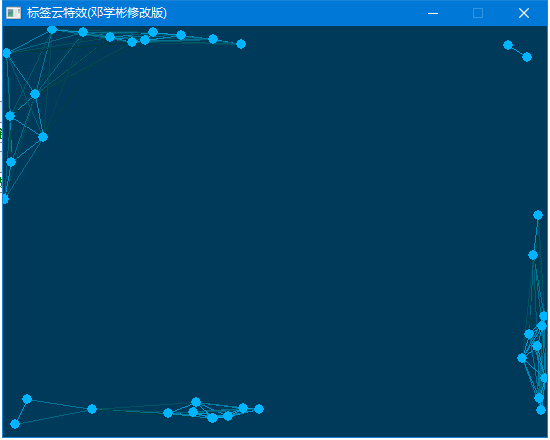
Task: Click the lower node of the isolated top-right pair
Action: [527, 57]
